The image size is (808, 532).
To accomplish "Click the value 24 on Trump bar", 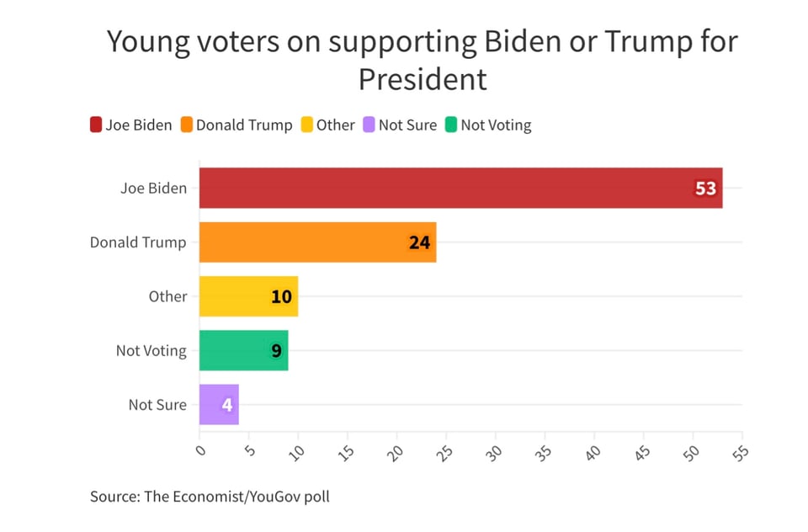I will [x=419, y=242].
